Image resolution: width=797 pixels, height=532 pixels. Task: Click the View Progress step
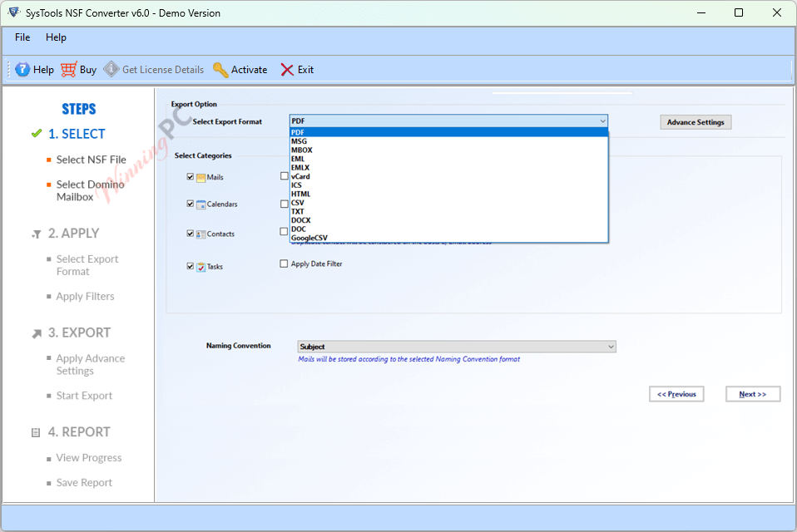(89, 458)
